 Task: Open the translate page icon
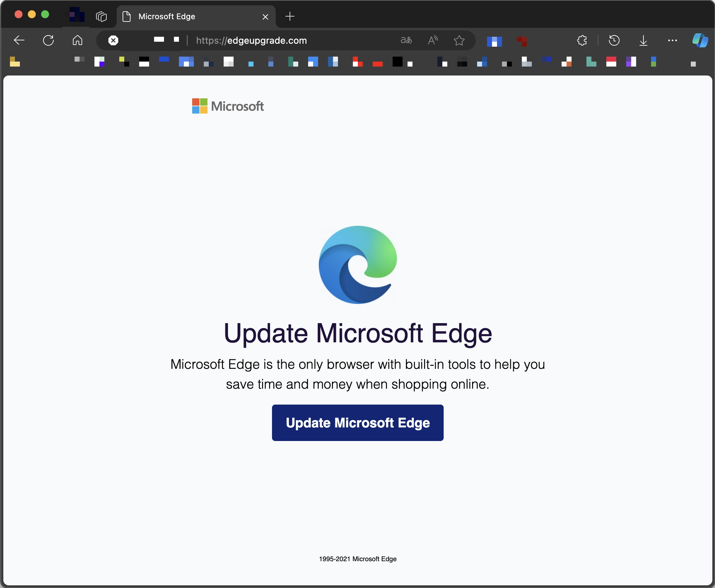click(406, 40)
